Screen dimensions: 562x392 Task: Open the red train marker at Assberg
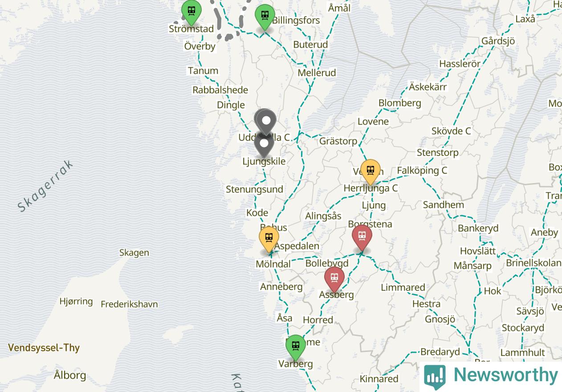pyautogui.click(x=334, y=279)
